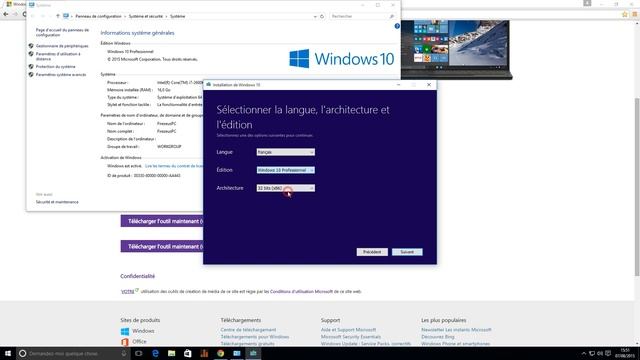Click the computer icon in the address bar

[x=66, y=16]
